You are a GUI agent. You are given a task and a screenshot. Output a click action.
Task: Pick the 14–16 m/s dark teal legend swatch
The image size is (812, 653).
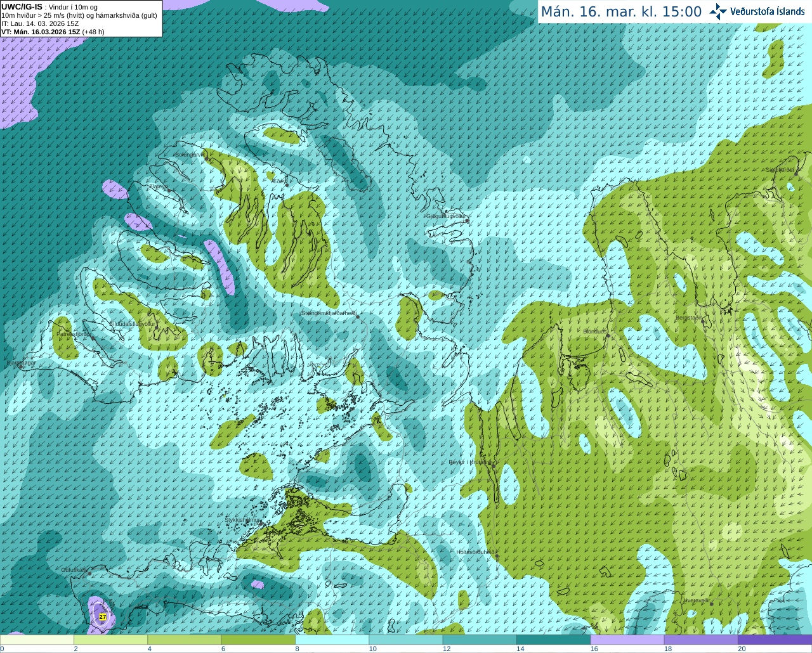[x=553, y=640]
